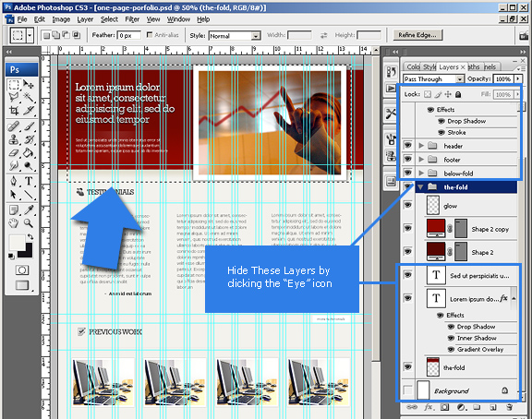Select the Eraser tool
532x419 pixels.
14,153
